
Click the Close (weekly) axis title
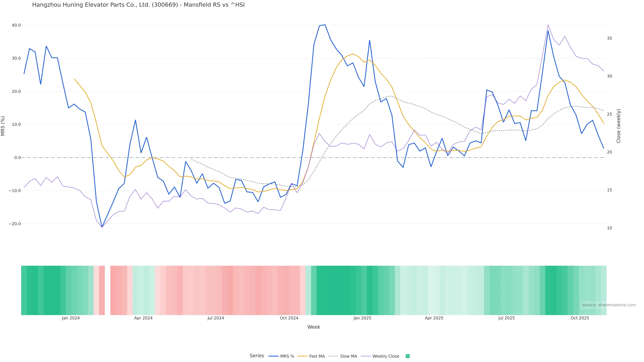[619, 126]
